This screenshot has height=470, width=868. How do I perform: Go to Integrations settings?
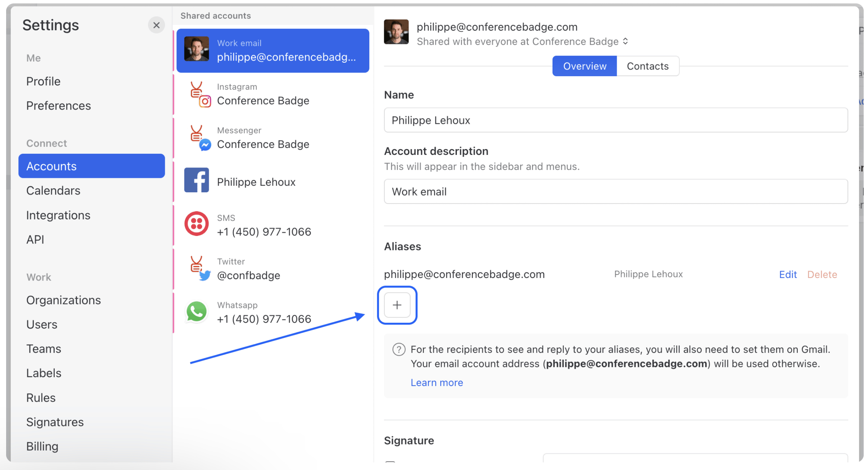point(58,215)
